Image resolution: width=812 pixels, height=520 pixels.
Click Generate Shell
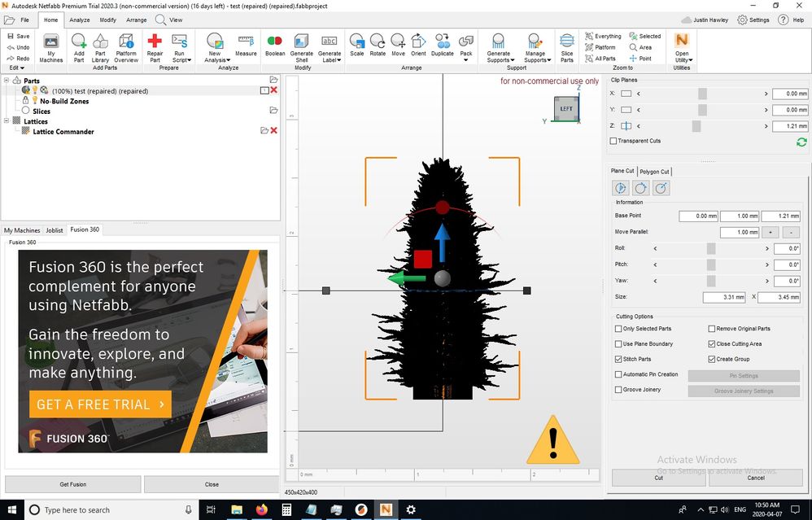click(x=301, y=48)
